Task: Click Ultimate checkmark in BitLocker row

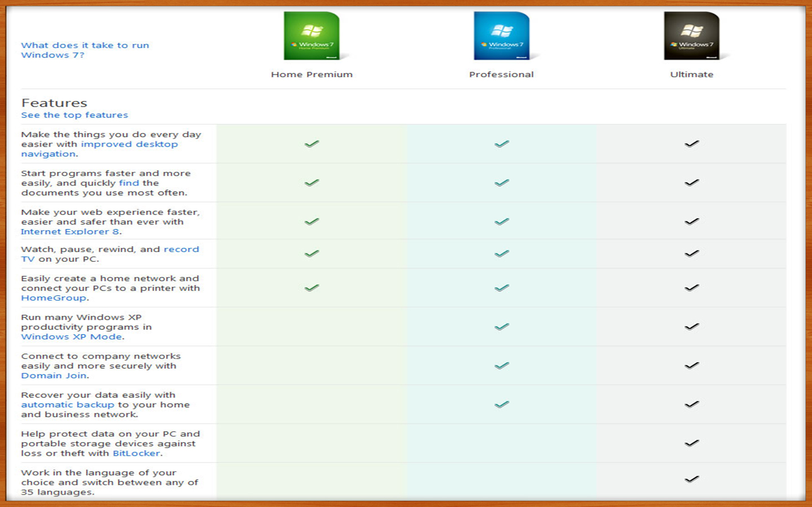Action: pos(692,443)
